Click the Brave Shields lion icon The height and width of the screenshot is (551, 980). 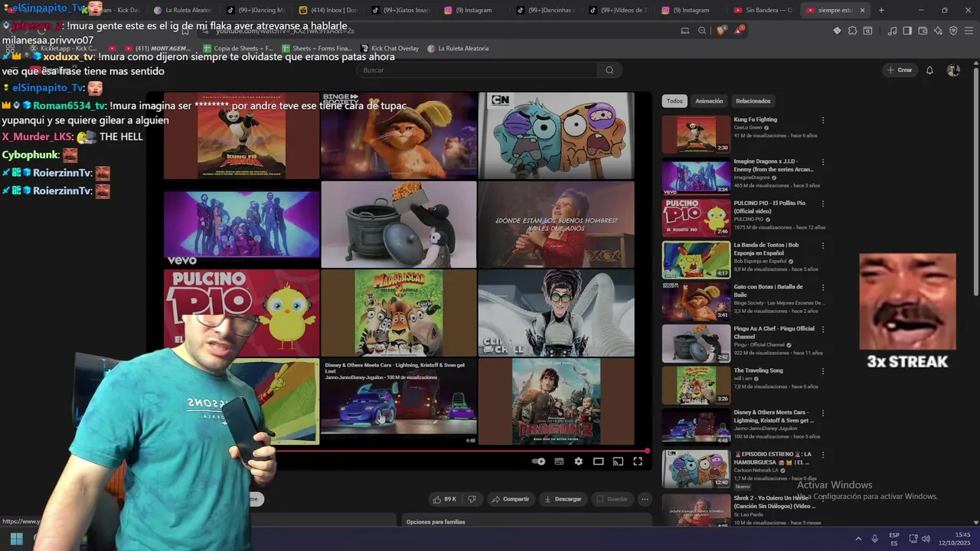click(721, 31)
